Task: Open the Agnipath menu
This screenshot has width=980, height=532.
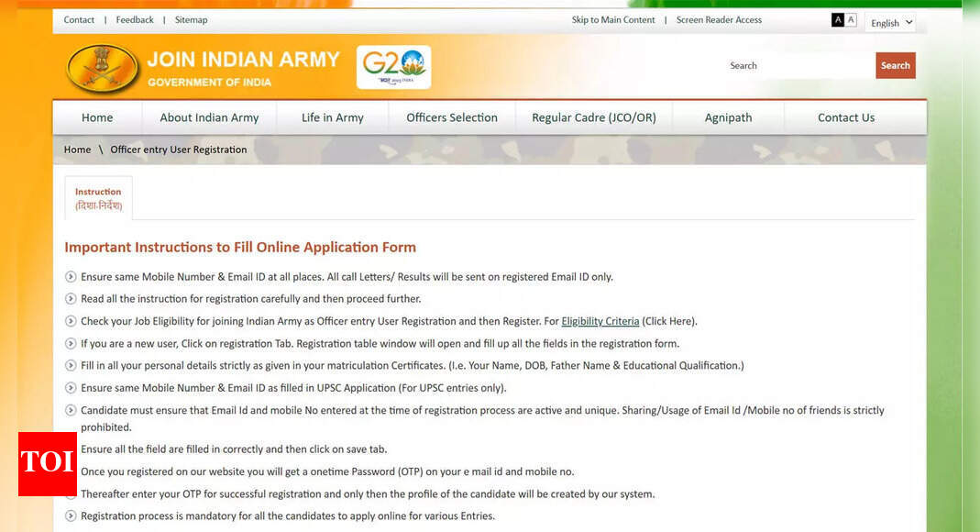Action: pyautogui.click(x=728, y=117)
